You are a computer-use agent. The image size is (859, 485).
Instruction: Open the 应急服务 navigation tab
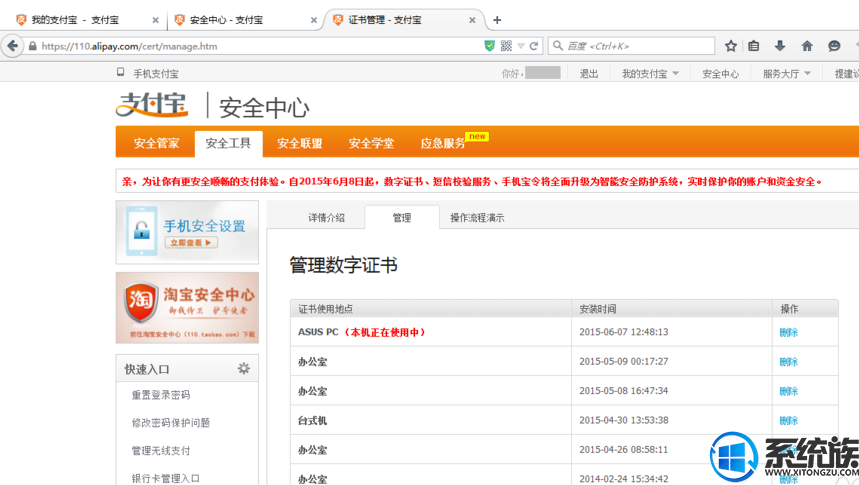443,144
